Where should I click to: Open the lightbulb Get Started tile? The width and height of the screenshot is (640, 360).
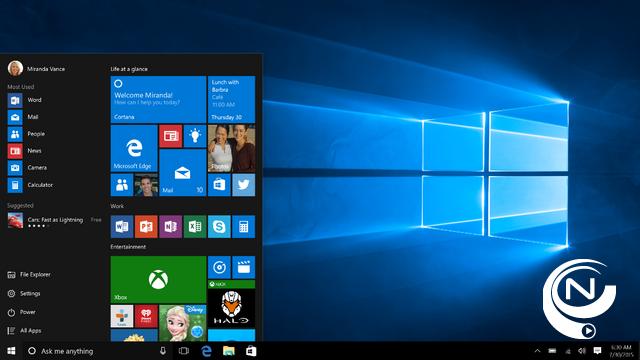[195, 136]
